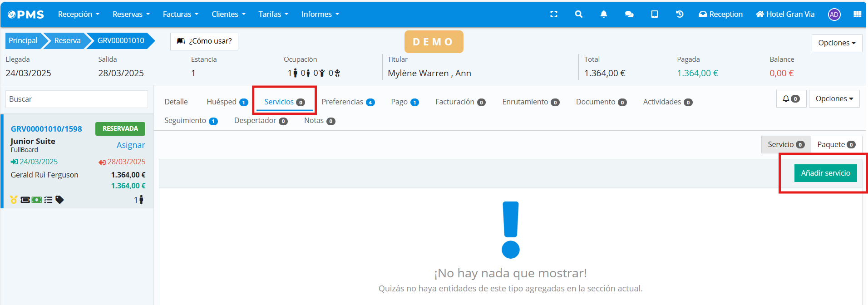
Task: Switch to the Huésped tab
Action: click(x=227, y=102)
